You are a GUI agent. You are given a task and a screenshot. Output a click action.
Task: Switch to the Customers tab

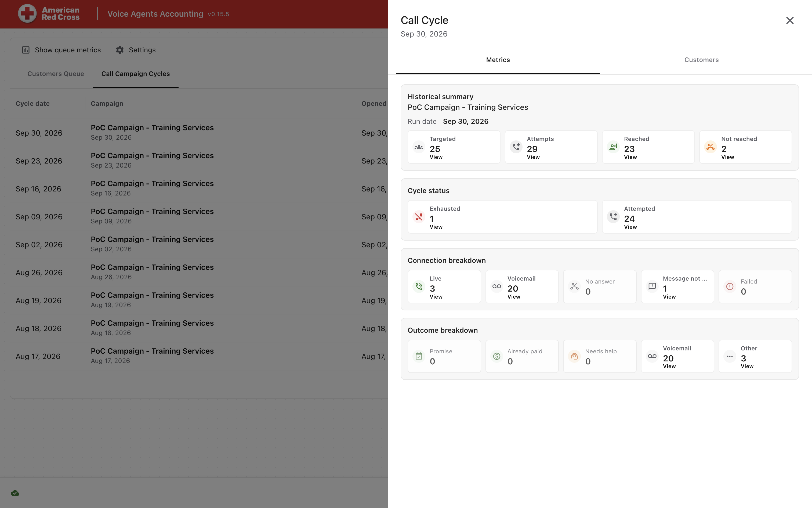[x=701, y=60]
